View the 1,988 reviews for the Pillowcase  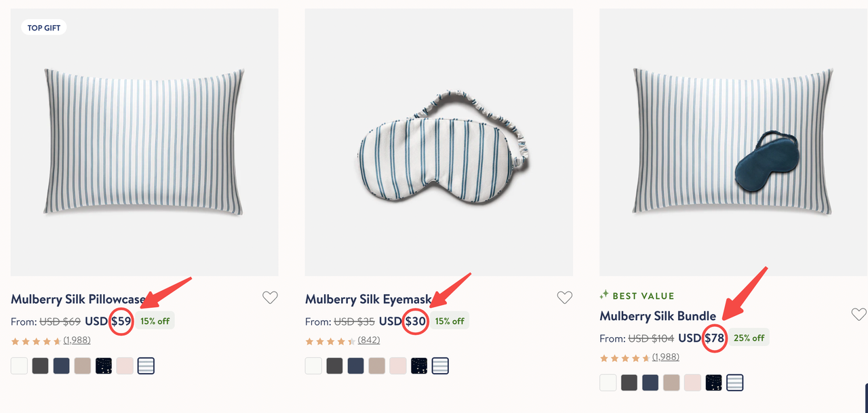(x=77, y=340)
